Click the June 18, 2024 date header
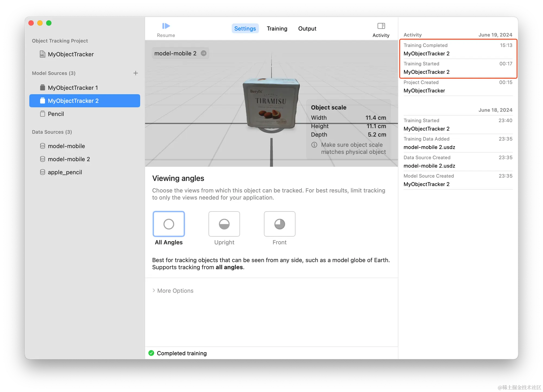Image resolution: width=543 pixels, height=392 pixels. 495,110
